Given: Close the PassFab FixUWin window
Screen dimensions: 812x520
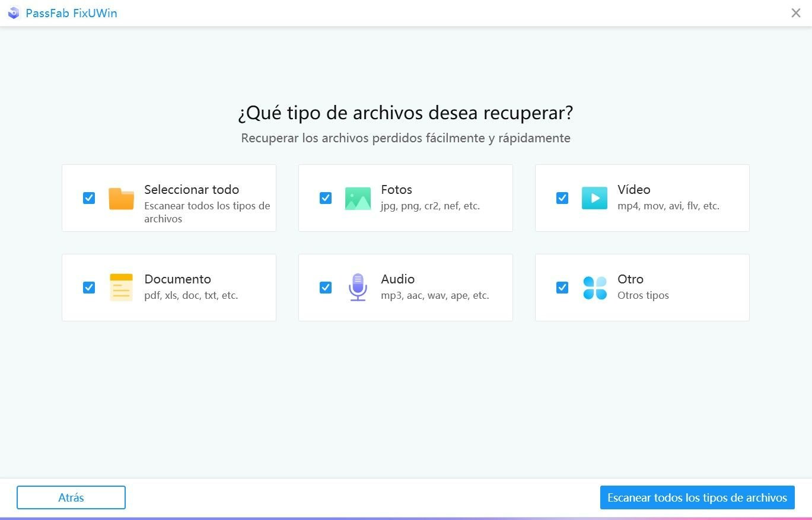Looking at the screenshot, I should tap(796, 13).
